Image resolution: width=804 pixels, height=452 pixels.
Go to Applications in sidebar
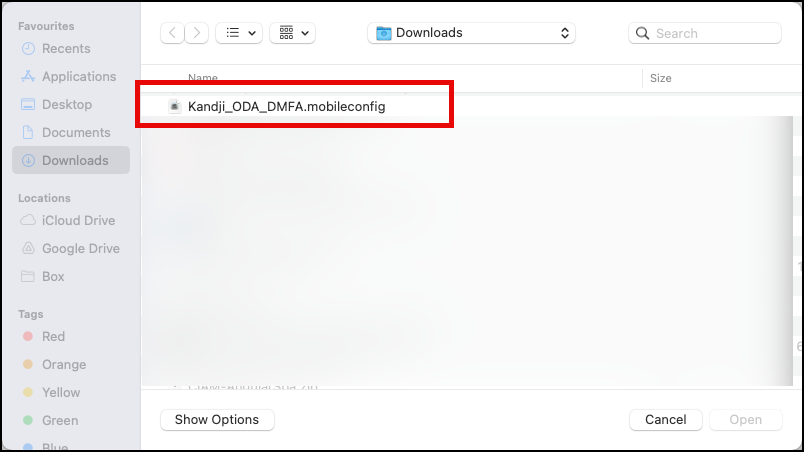tap(79, 76)
